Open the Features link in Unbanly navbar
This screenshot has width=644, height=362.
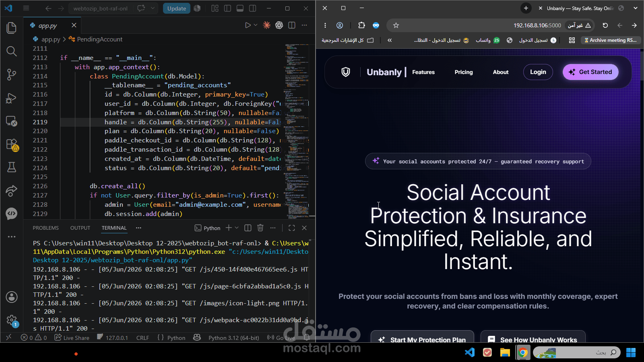(423, 72)
